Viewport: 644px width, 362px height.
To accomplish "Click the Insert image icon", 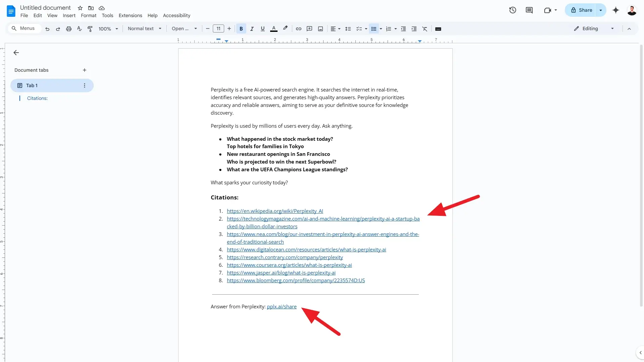I will coord(320,29).
